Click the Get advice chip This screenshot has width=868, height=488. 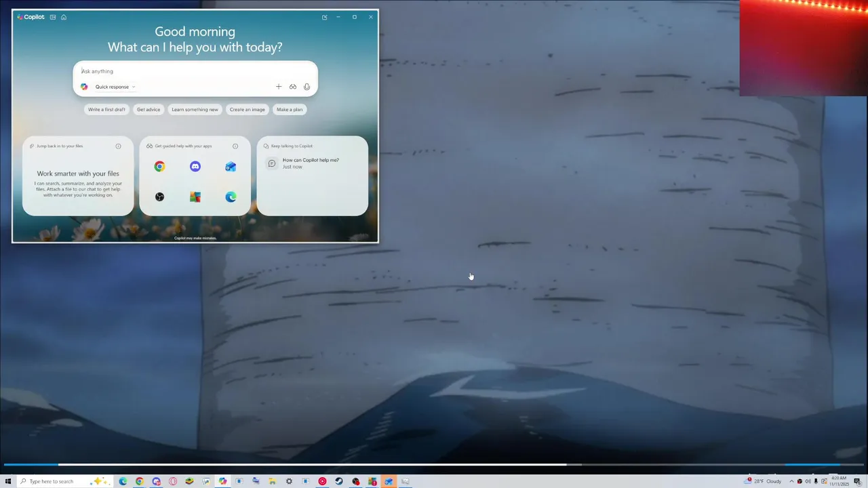149,109
